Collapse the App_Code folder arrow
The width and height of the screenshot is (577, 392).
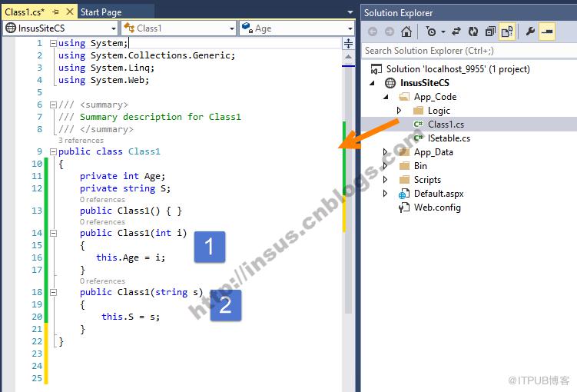point(386,97)
